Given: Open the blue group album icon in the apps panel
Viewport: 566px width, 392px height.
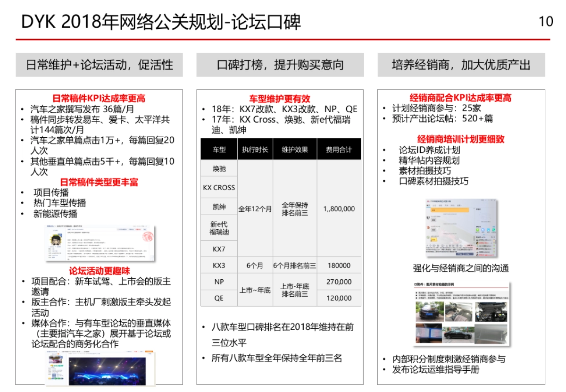Looking at the screenshot, I should 483,230.
